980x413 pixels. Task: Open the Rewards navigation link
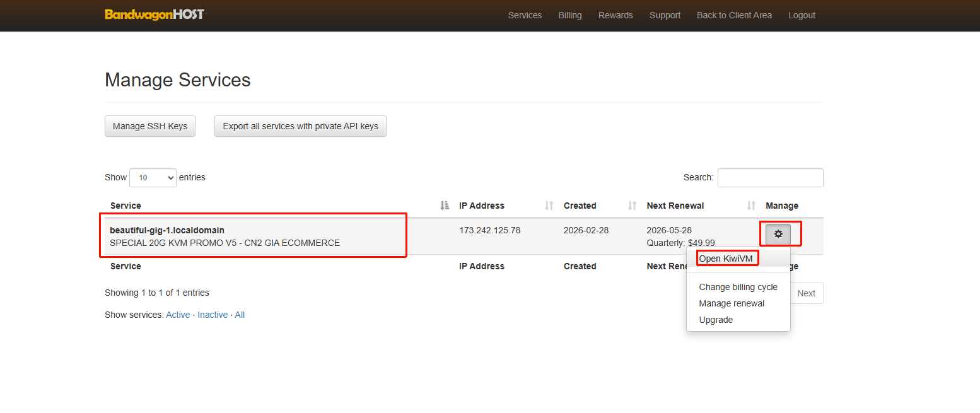[x=615, y=15]
